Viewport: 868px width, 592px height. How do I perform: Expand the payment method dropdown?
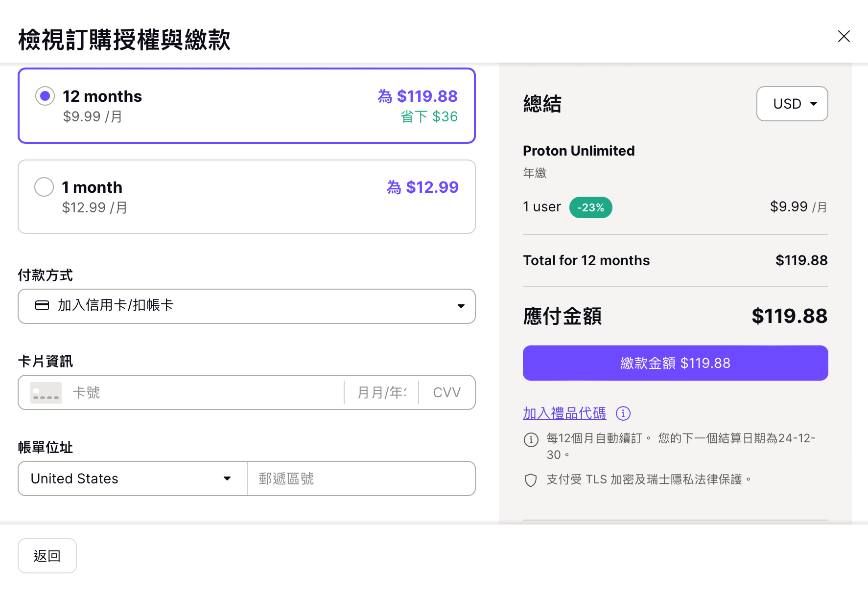[247, 306]
